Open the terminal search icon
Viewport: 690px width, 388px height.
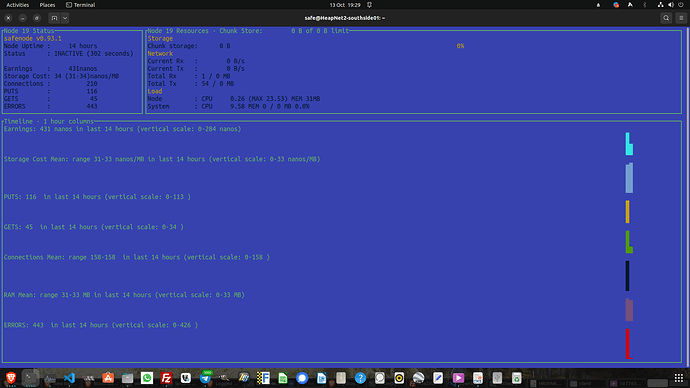(666, 18)
